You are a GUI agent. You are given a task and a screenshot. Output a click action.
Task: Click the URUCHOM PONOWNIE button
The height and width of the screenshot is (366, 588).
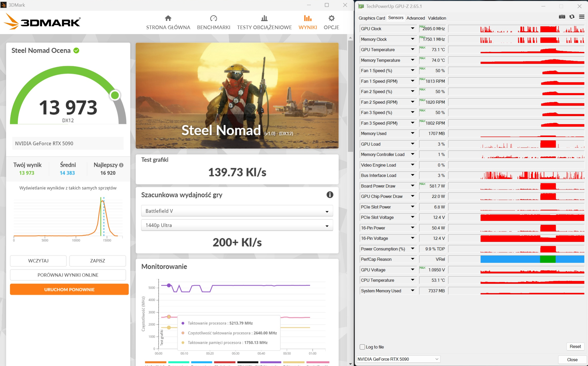click(x=69, y=289)
